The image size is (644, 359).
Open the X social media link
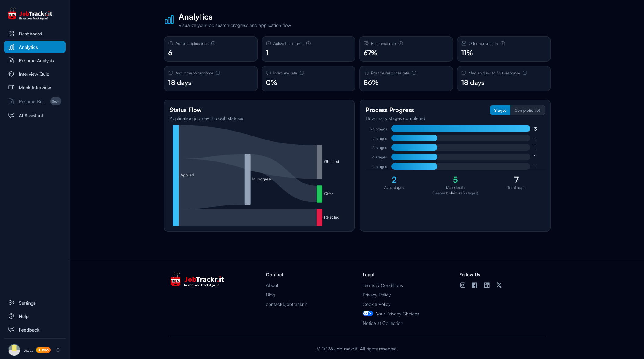[x=499, y=285]
